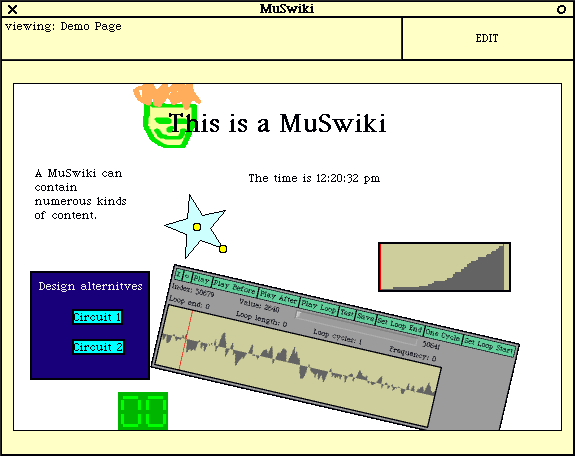
Task: Click the X icon in the MuSwiki title bar
Action: 12,9
